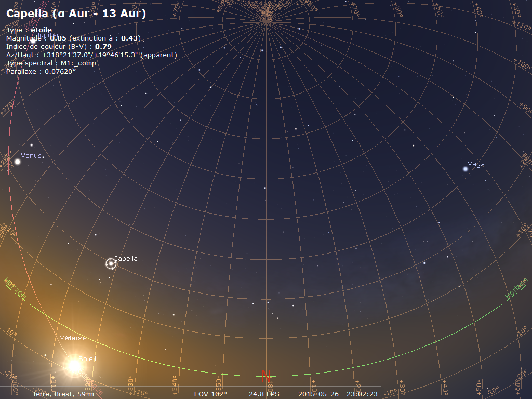Click the 24.8 FPS indicator

(264, 394)
